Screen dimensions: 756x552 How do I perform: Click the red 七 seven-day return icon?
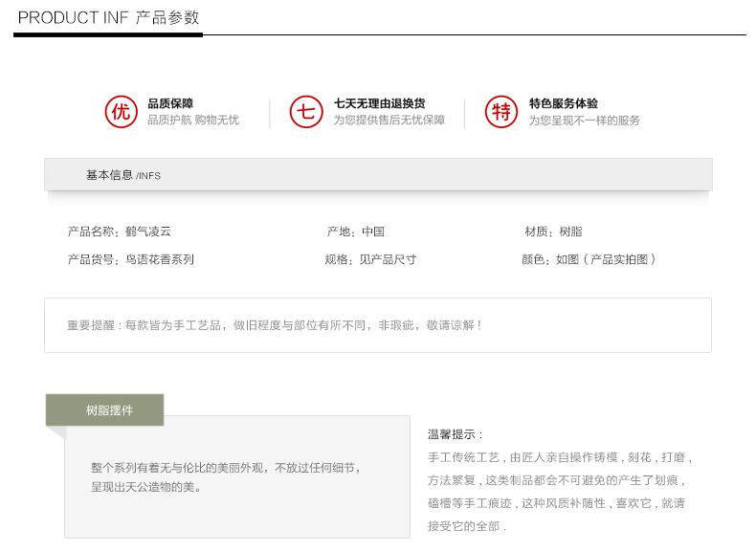(305, 112)
